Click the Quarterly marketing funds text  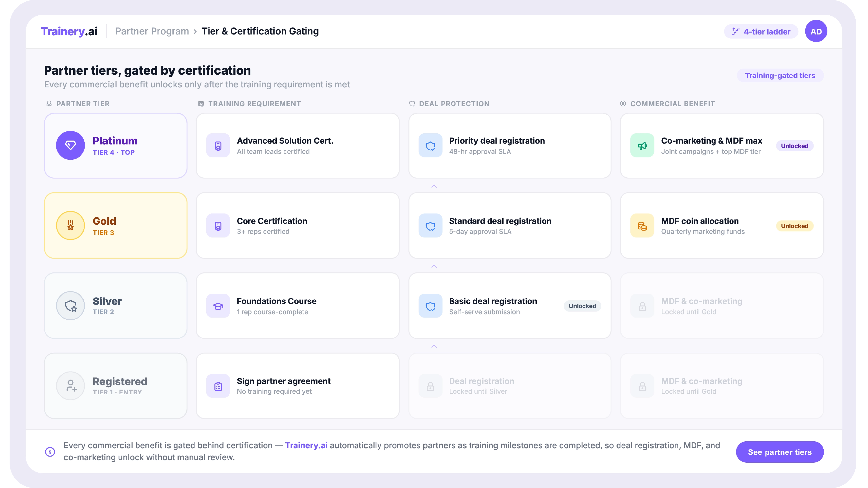tap(703, 232)
